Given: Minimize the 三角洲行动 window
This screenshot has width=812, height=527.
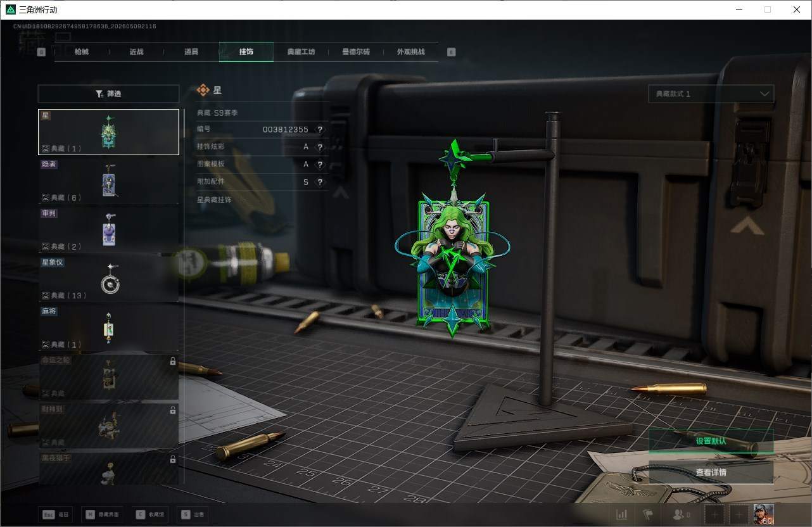Looking at the screenshot, I should [x=739, y=10].
